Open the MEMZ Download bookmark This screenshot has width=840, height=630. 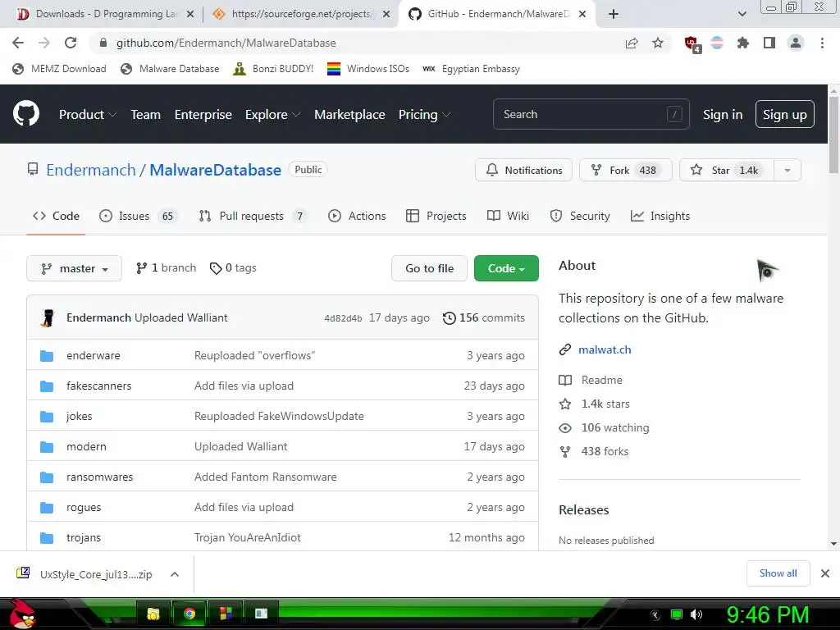59,69
